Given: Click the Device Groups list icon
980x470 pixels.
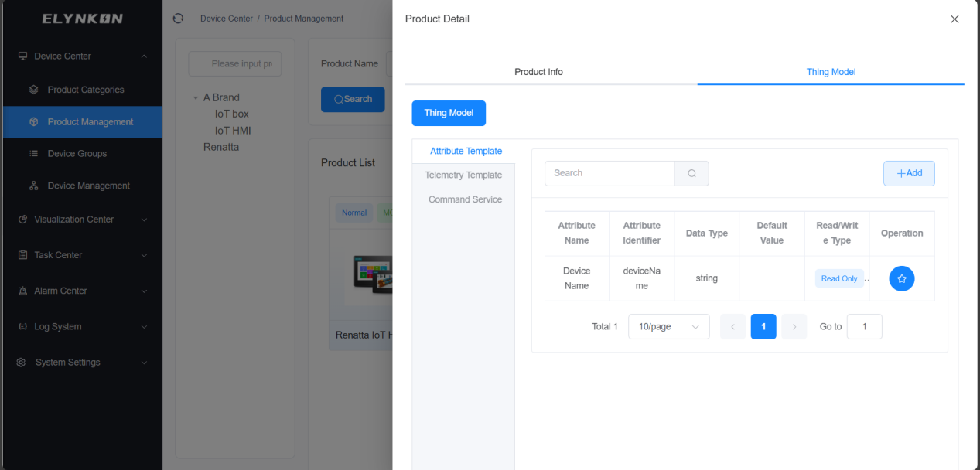Looking at the screenshot, I should (x=34, y=154).
